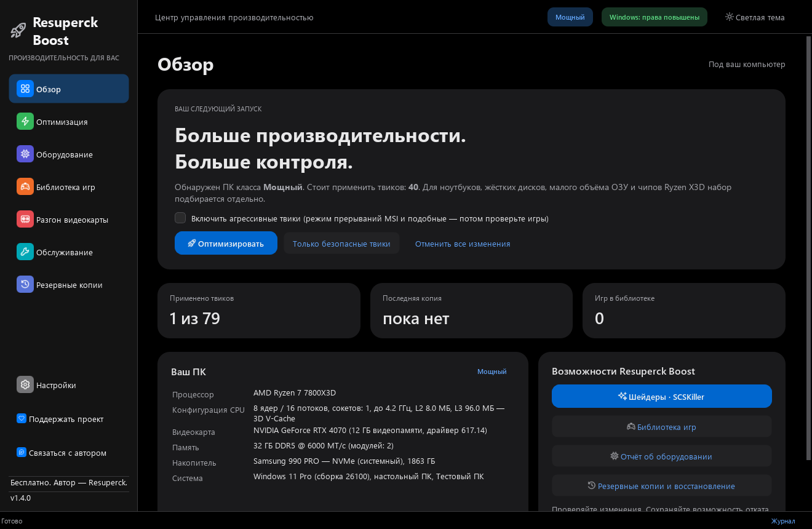Click the sun icon for Светлая тема
Screen dimensions: 812x529
729,17
